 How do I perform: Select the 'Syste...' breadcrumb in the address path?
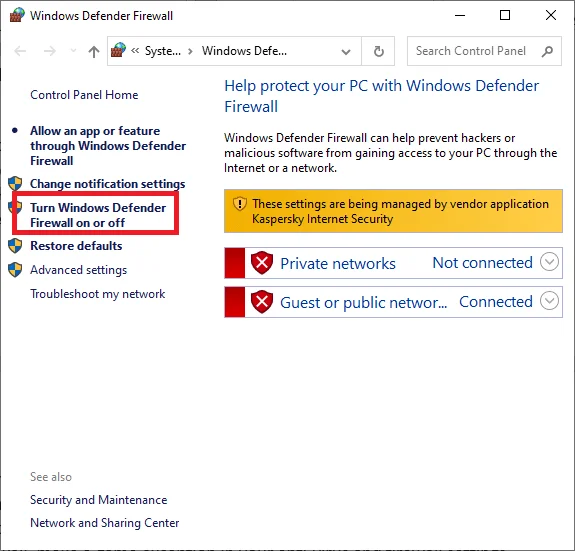point(163,51)
